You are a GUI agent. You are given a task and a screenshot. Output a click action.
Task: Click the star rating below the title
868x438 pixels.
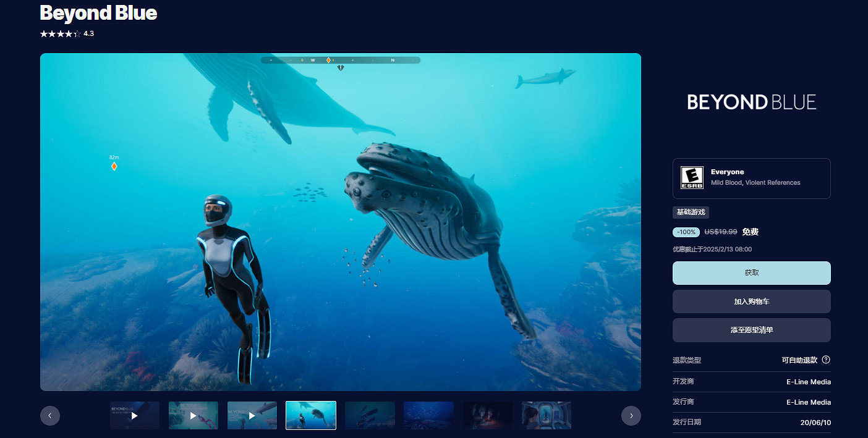tap(61, 34)
